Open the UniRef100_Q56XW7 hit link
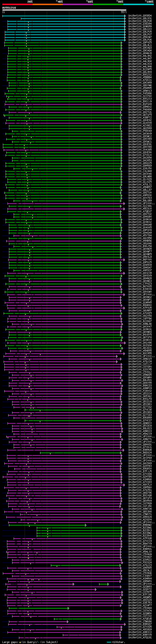156x644 pixels. pyautogui.click(x=140, y=37)
